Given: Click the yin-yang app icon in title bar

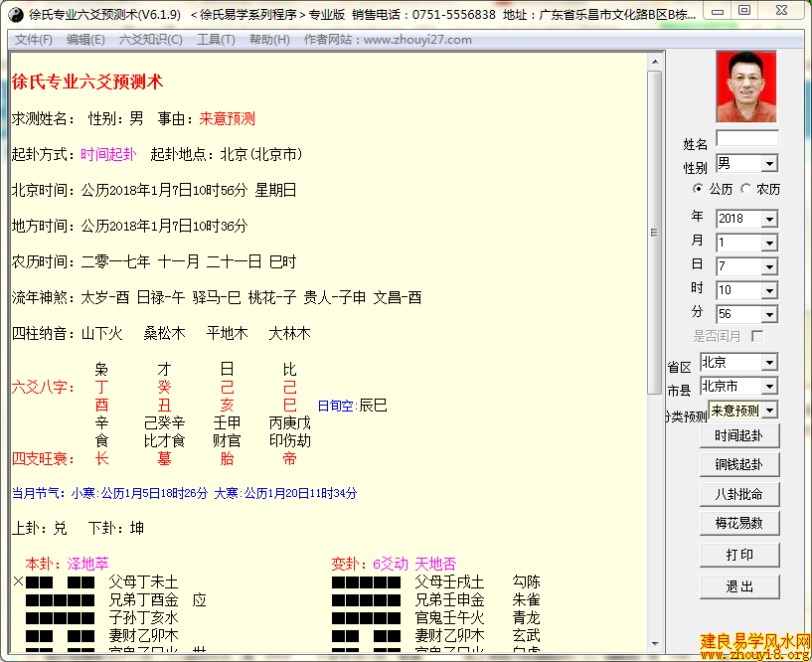Looking at the screenshot, I should coord(13,14).
